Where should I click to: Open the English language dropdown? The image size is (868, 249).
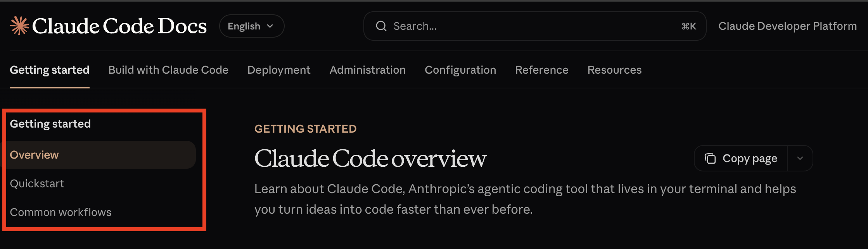click(x=252, y=26)
